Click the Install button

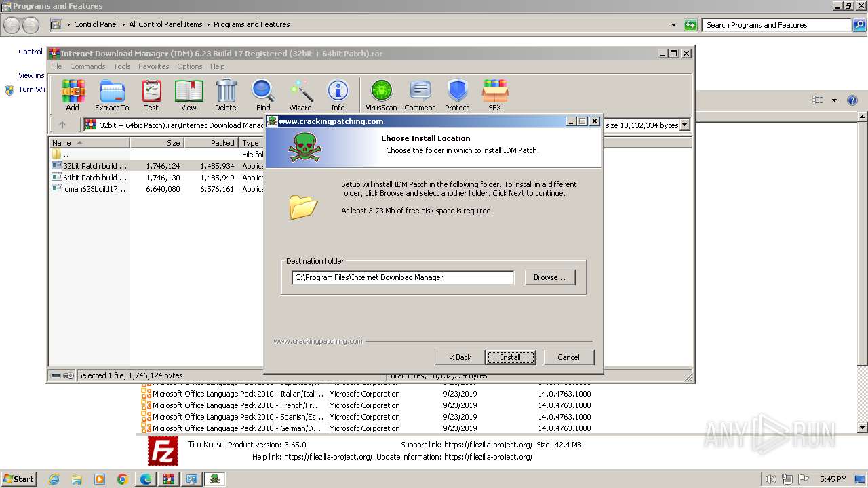pyautogui.click(x=511, y=357)
